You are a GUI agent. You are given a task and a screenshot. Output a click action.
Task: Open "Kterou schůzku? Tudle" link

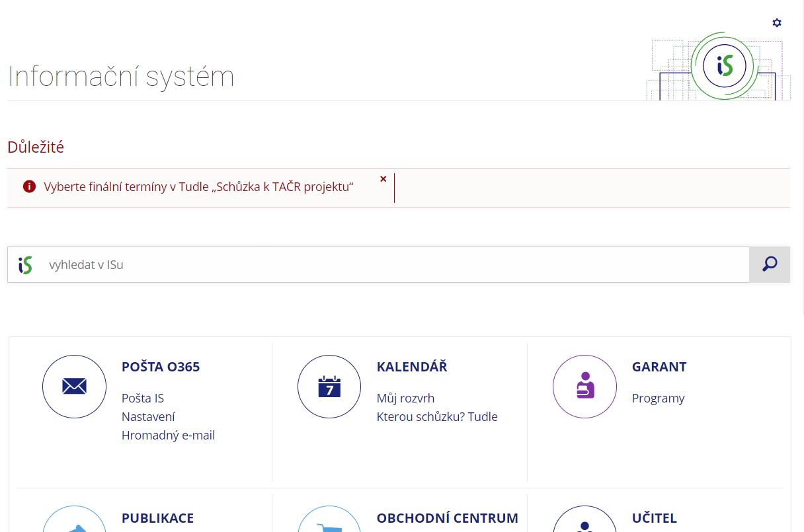click(437, 417)
